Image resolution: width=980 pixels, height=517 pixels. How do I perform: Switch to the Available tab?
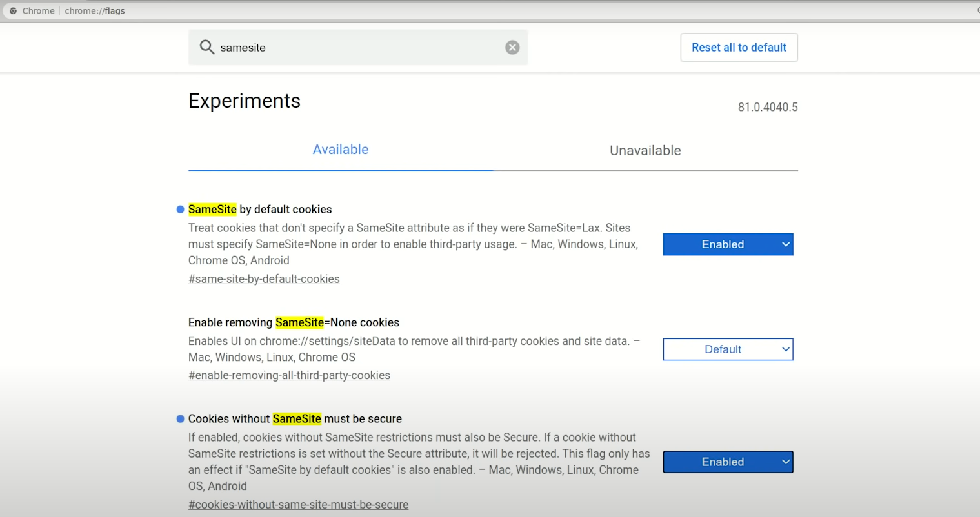tap(341, 150)
